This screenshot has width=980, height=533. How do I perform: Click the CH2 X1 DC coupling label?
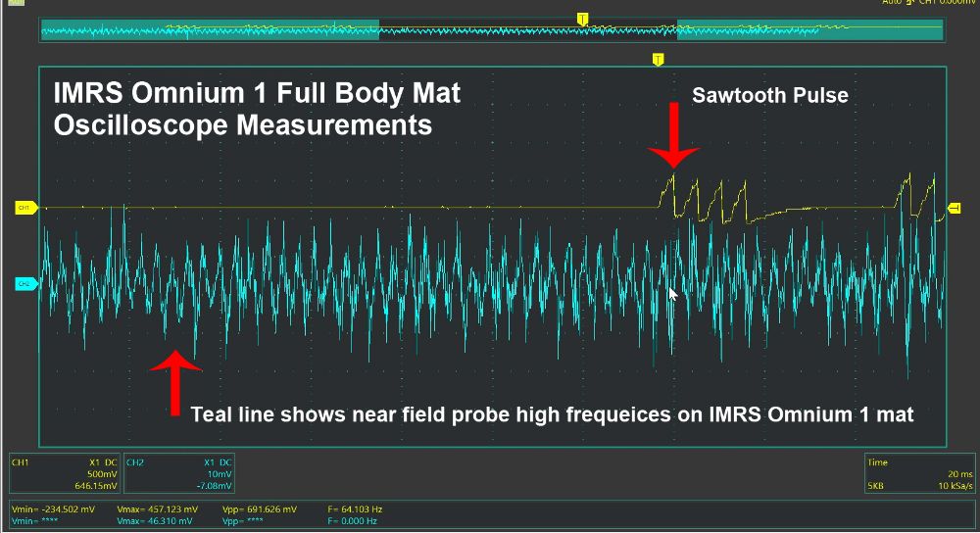click(x=219, y=462)
